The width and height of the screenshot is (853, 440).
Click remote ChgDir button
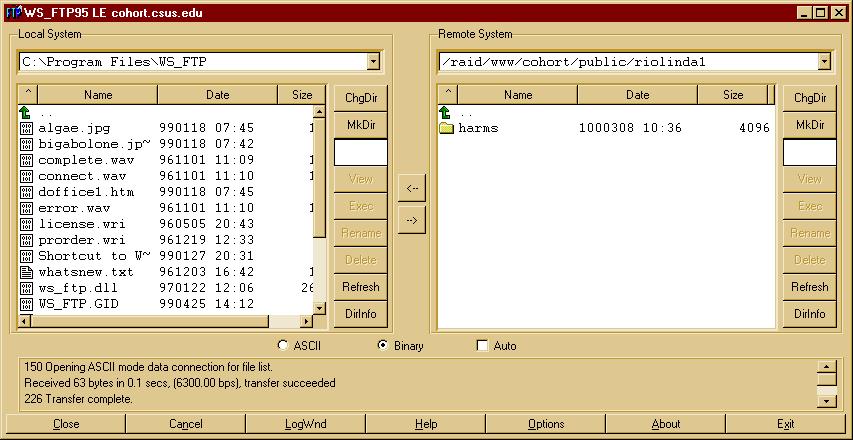(x=810, y=98)
